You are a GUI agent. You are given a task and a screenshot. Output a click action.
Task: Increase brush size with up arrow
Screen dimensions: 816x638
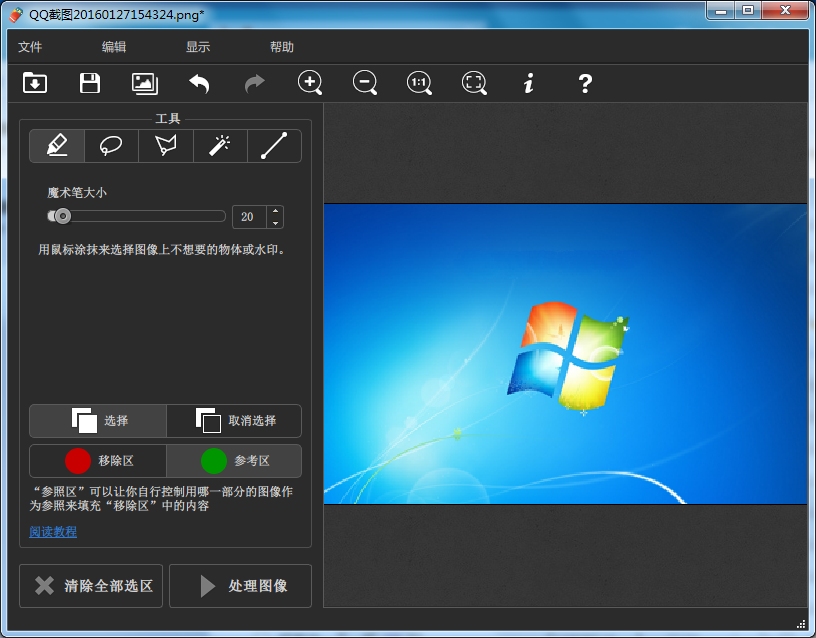(x=275, y=211)
